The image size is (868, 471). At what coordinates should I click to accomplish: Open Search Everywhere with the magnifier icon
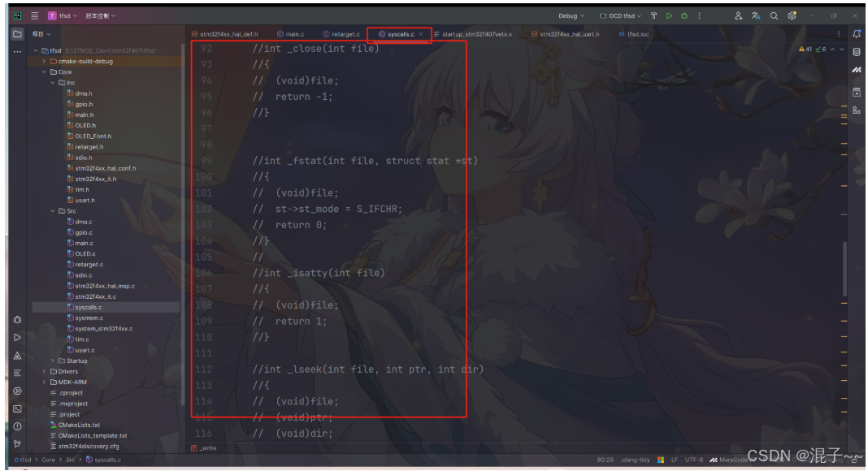(773, 15)
